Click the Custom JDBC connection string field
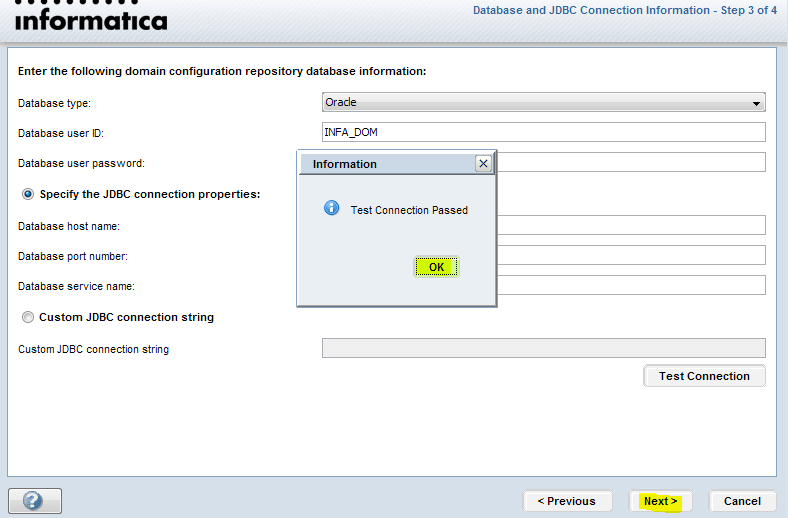788x518 pixels. [x=543, y=348]
